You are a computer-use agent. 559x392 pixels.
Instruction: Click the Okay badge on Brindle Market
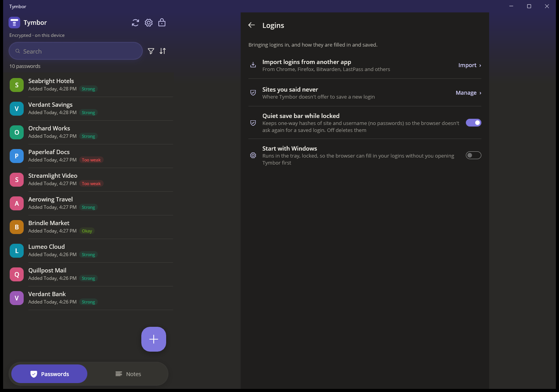87,231
